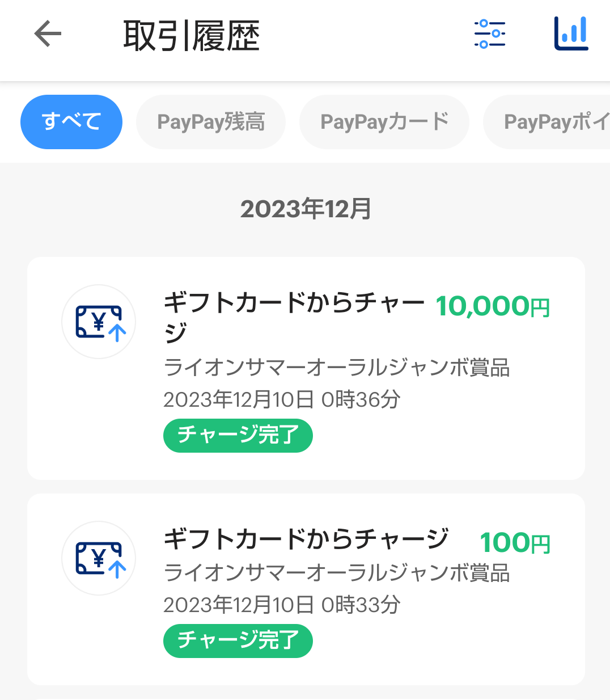Switch to the PayPayカード tab
This screenshot has height=700, width=610.
[384, 122]
